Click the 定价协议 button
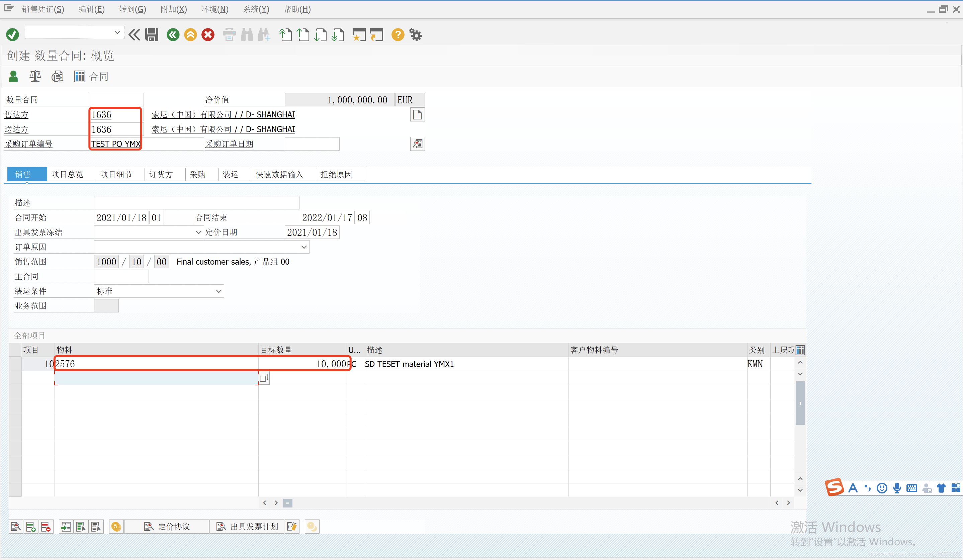The width and height of the screenshot is (963, 560). 167,527
